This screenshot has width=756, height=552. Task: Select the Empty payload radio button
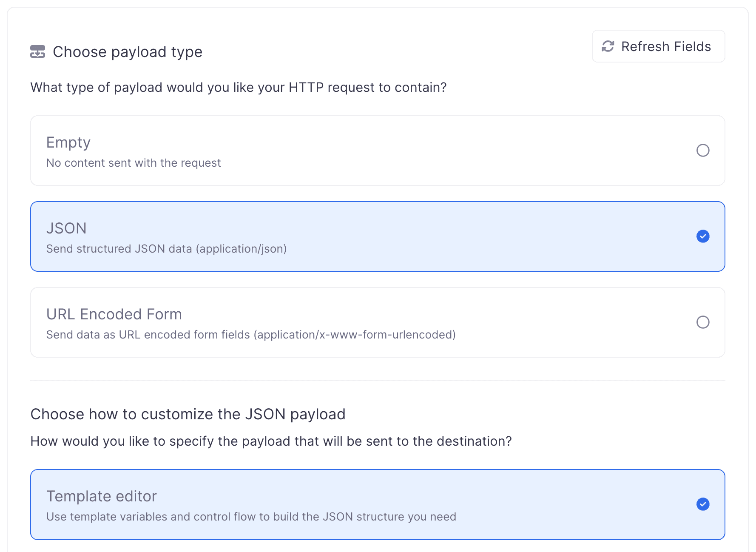point(703,151)
